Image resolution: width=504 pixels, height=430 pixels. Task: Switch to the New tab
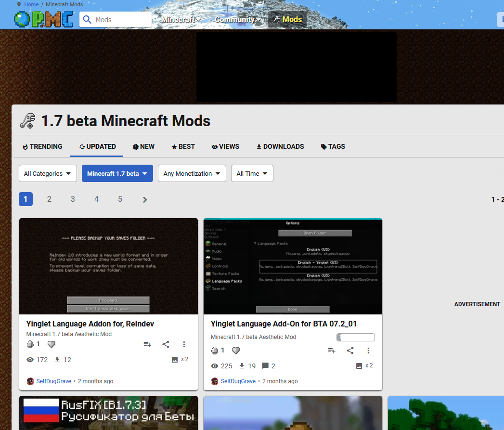[143, 147]
